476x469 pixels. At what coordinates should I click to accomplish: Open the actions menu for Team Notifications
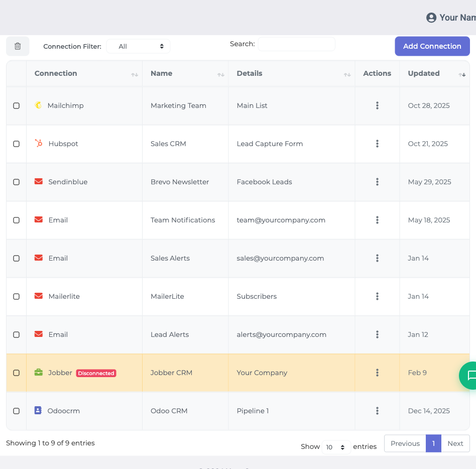[x=377, y=220]
